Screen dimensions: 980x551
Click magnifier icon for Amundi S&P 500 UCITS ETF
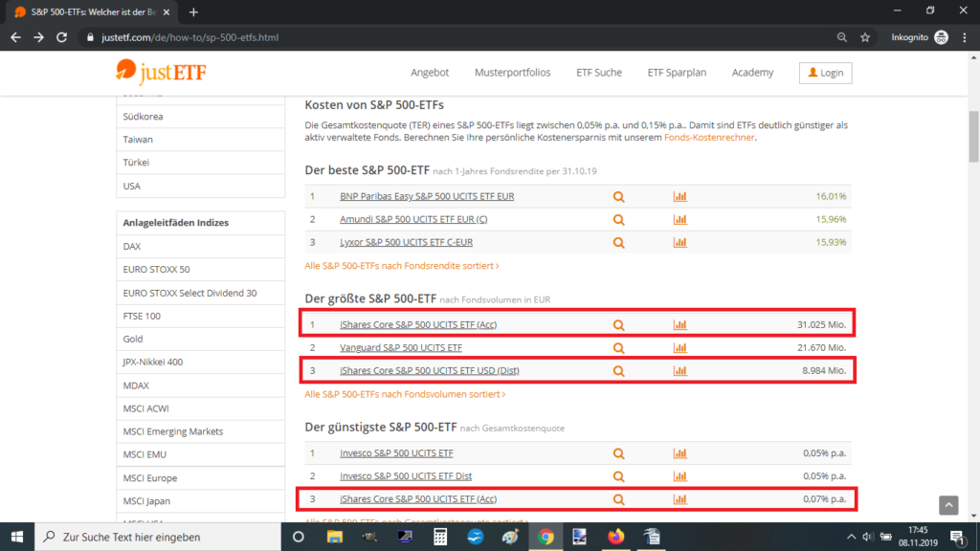pyautogui.click(x=618, y=220)
